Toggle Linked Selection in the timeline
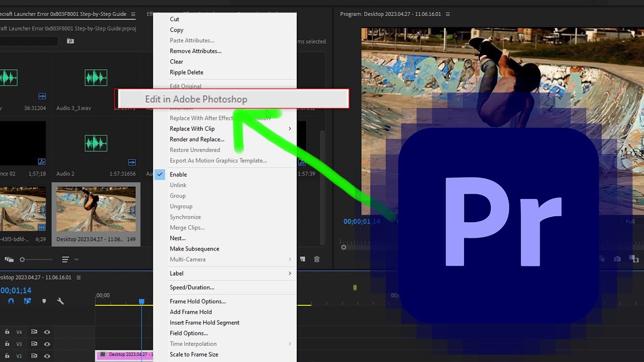The image size is (644, 362). 28,301
